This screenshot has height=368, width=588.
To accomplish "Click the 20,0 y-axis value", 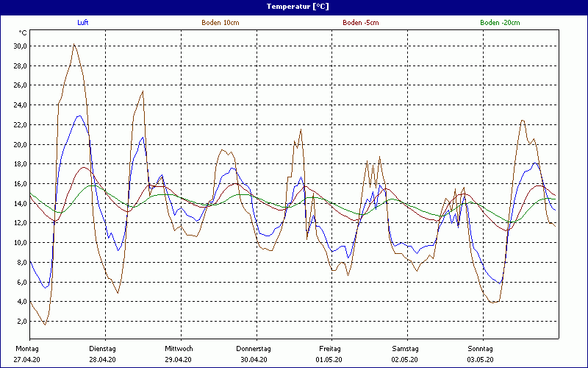I will point(20,144).
